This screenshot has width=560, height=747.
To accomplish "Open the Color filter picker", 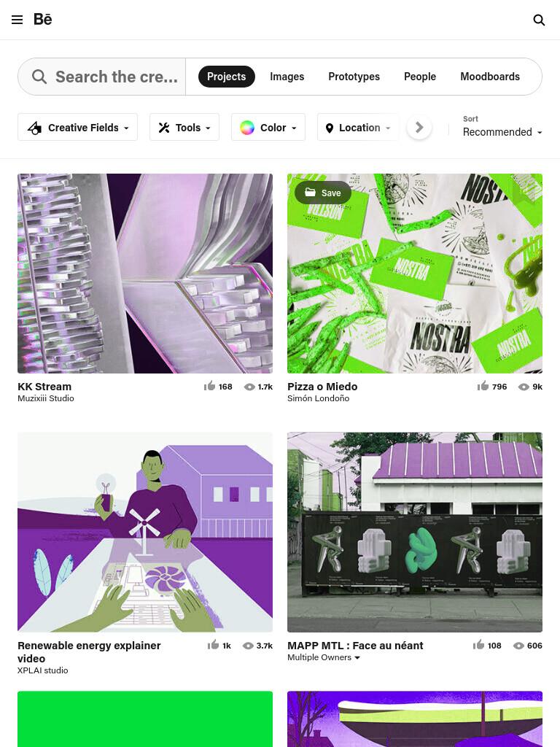I will 268,127.
